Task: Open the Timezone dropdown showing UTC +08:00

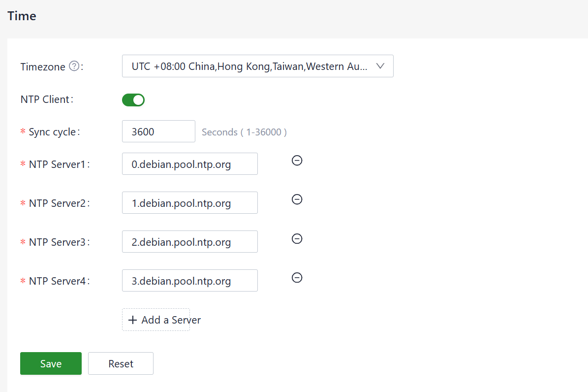Action: (249, 66)
